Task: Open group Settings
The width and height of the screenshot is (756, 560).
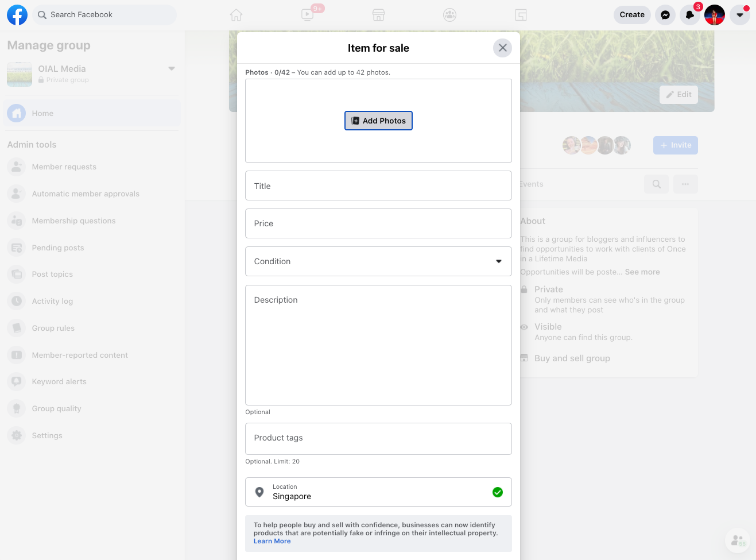Action: click(x=92, y=435)
